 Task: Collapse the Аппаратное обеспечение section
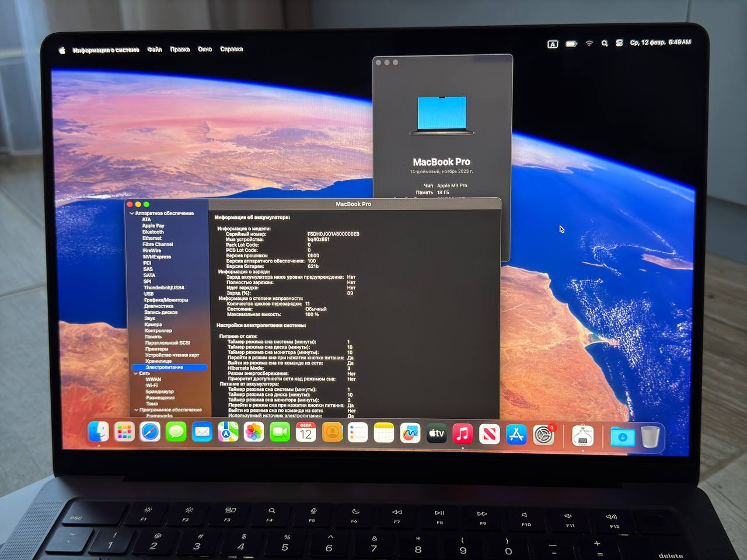[x=131, y=213]
